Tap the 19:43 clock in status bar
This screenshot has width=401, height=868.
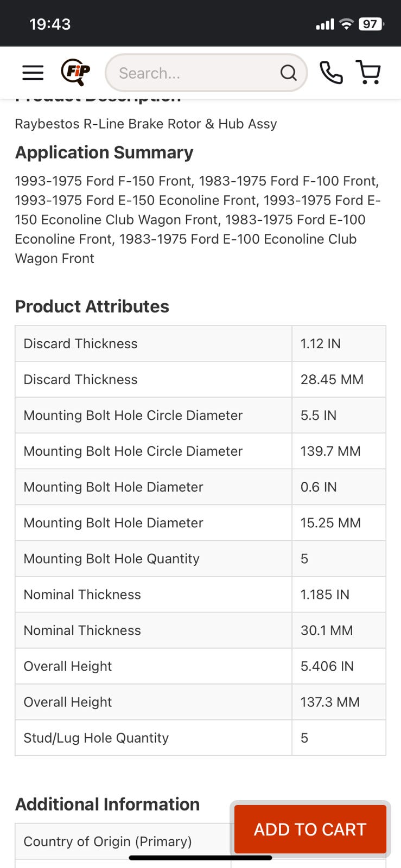[50, 24]
